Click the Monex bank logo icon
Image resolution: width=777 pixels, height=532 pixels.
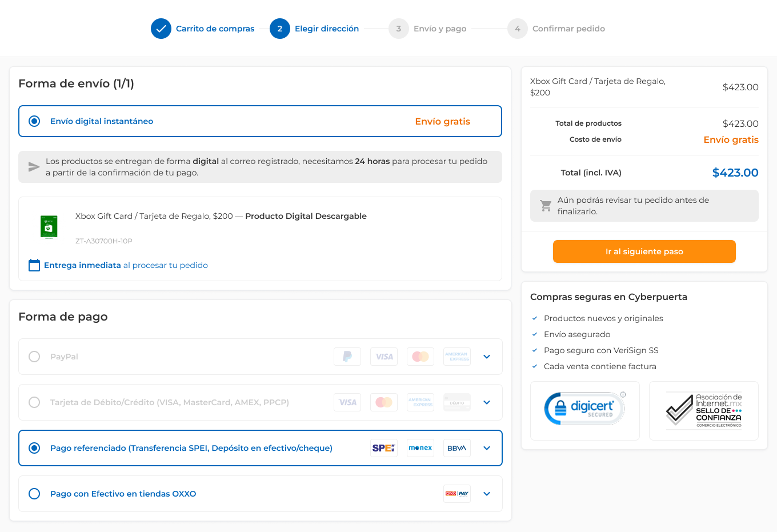(x=420, y=448)
